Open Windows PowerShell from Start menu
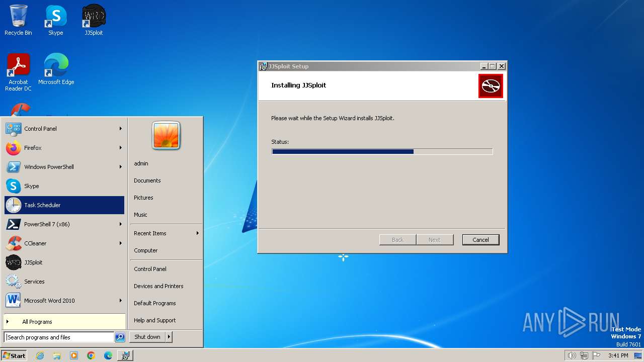This screenshot has width=644, height=362. point(64,167)
